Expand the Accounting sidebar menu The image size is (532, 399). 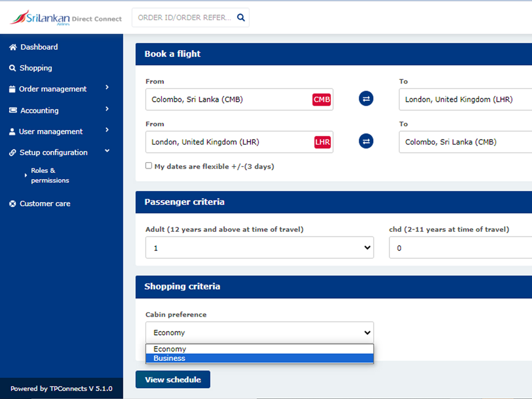point(39,110)
